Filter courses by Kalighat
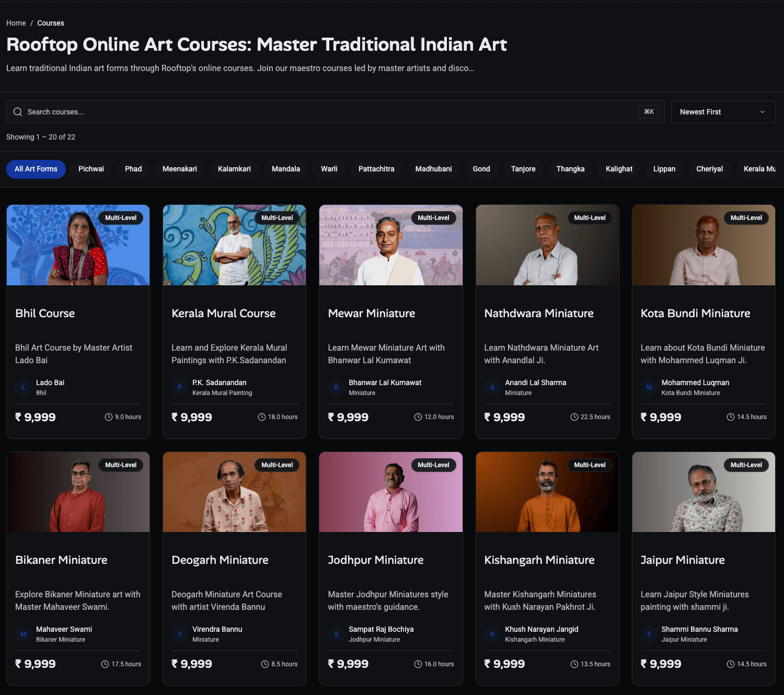 (619, 169)
